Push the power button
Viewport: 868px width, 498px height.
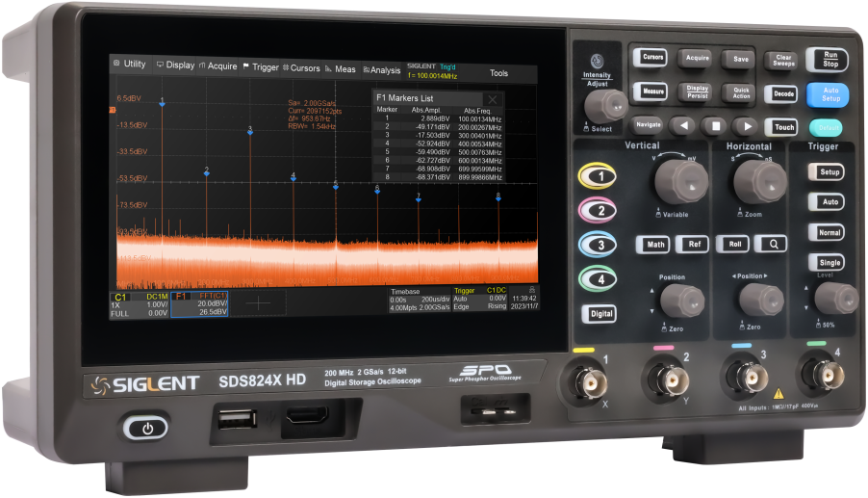[146, 429]
